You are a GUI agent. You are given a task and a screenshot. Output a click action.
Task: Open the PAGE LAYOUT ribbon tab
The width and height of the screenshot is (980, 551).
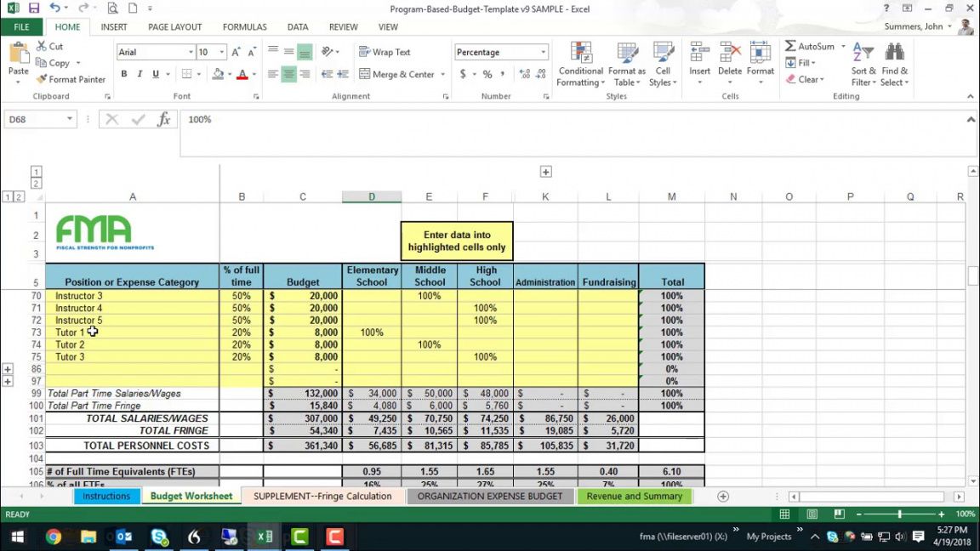click(174, 27)
